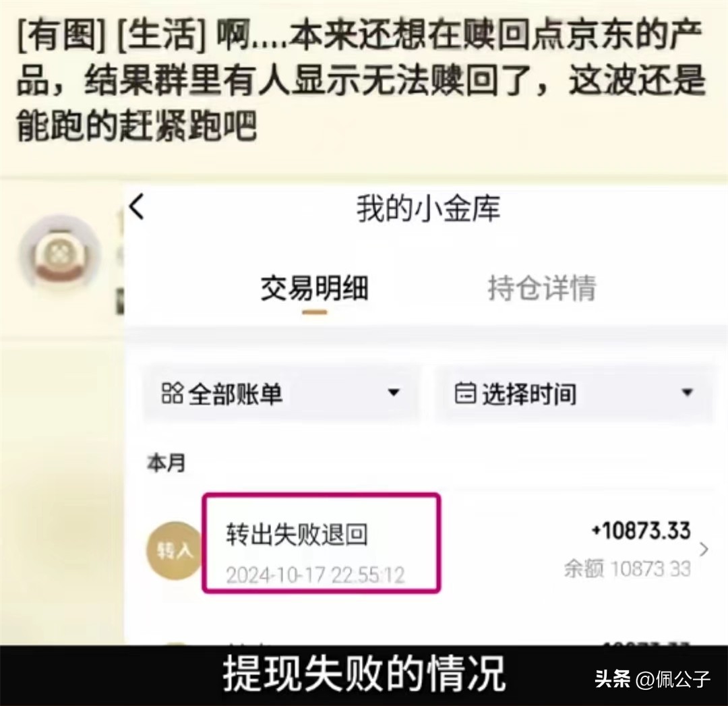Switch to the 持仓详情 tab

click(542, 289)
